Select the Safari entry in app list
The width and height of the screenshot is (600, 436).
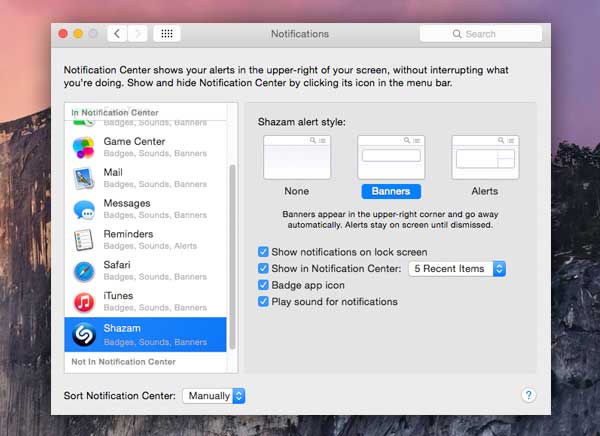click(145, 271)
